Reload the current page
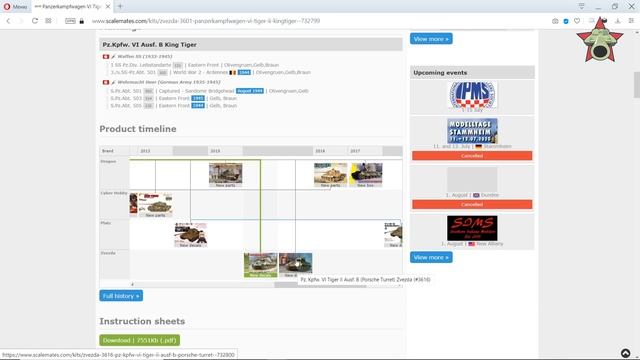This screenshot has width=640, height=360. [35, 21]
